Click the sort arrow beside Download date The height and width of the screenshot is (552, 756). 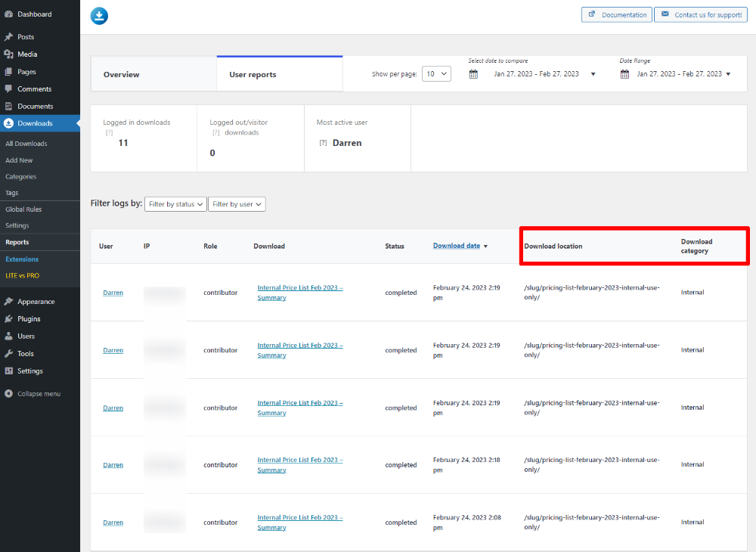[485, 247]
